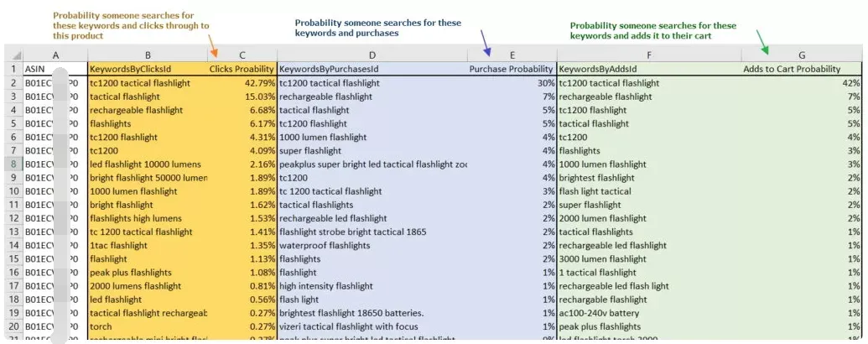The height and width of the screenshot is (344, 868).
Task: Select row 8 header
Action: tap(14, 164)
